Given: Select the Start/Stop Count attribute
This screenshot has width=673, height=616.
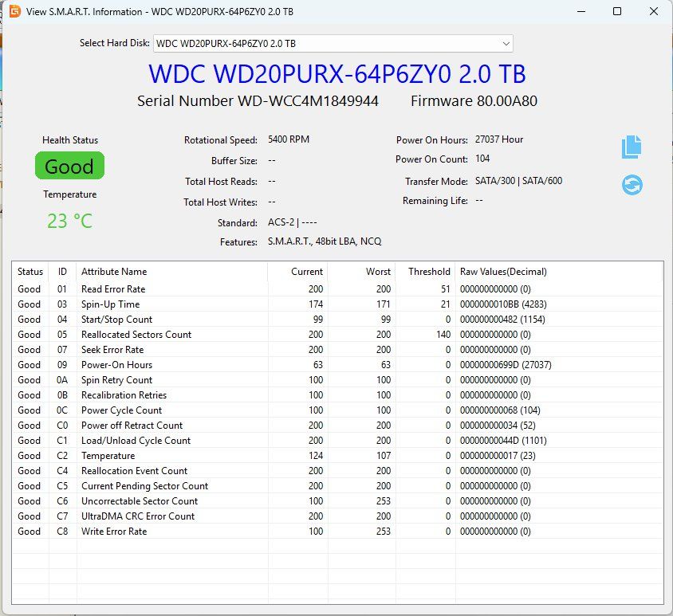Looking at the screenshot, I should (x=337, y=319).
